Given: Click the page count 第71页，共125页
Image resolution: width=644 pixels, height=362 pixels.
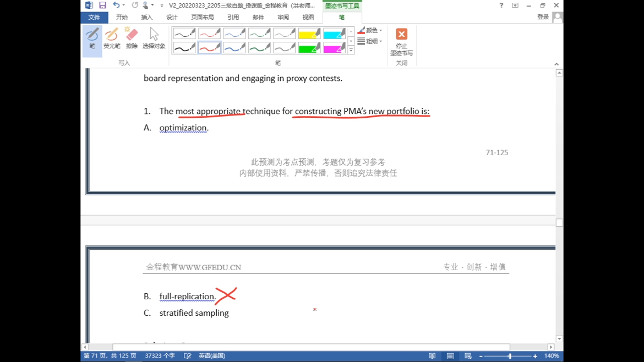Looking at the screenshot, I should coord(110,356).
